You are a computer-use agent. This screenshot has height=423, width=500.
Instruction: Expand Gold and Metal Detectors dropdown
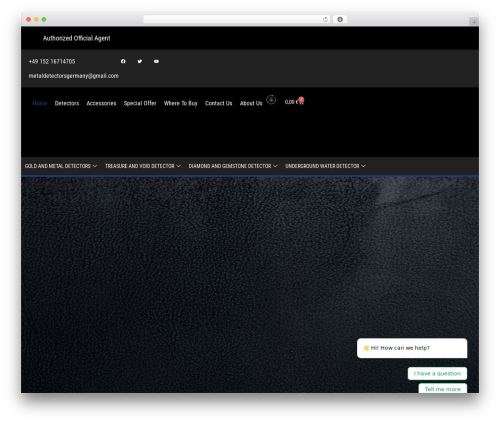(x=61, y=166)
